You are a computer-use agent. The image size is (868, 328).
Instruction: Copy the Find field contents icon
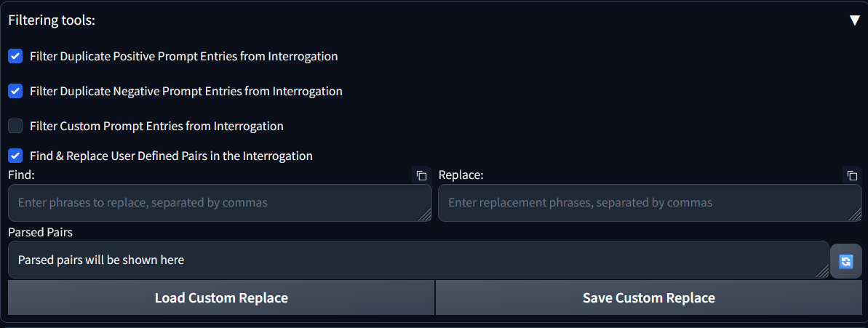[421, 175]
